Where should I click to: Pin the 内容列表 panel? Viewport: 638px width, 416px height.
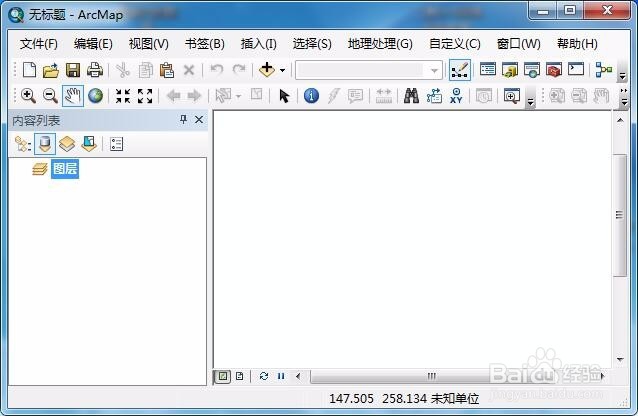click(184, 119)
